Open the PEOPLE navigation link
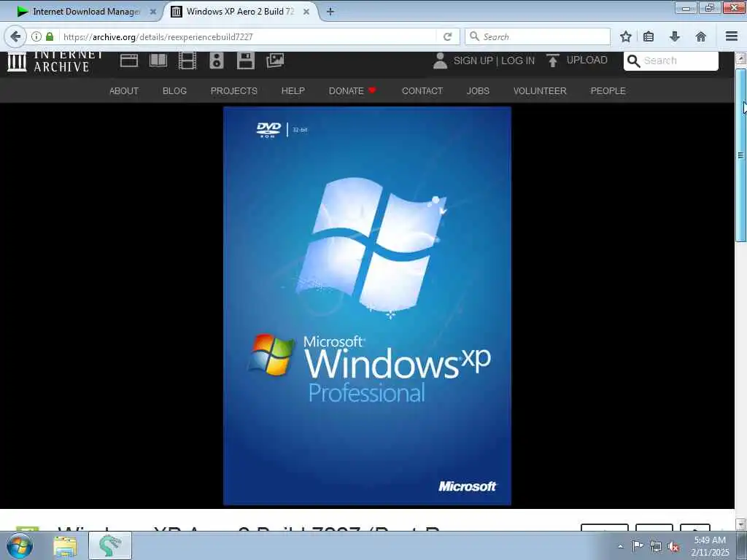Viewport: 747px width, 560px height. pyautogui.click(x=608, y=91)
